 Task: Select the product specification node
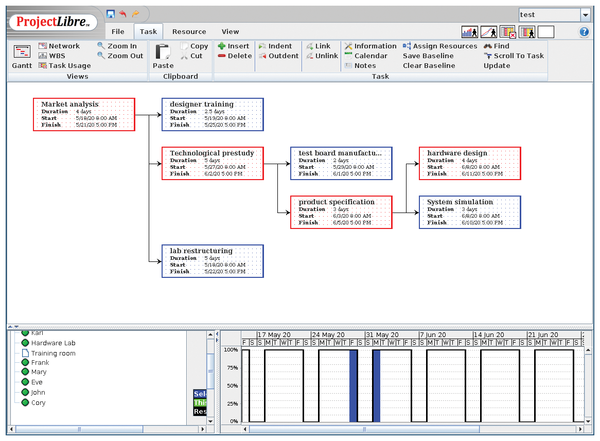(341, 212)
